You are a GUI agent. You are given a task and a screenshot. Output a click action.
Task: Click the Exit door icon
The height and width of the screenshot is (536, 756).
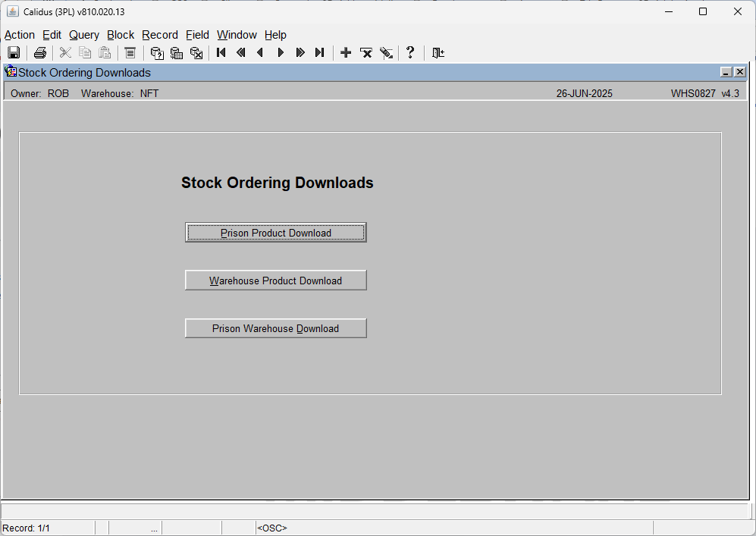438,52
